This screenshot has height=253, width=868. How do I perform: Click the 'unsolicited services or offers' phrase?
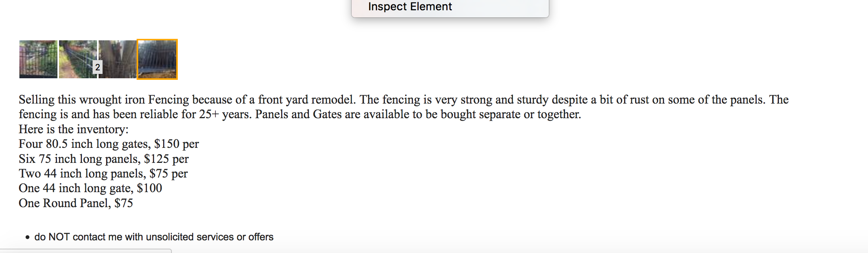(209, 237)
